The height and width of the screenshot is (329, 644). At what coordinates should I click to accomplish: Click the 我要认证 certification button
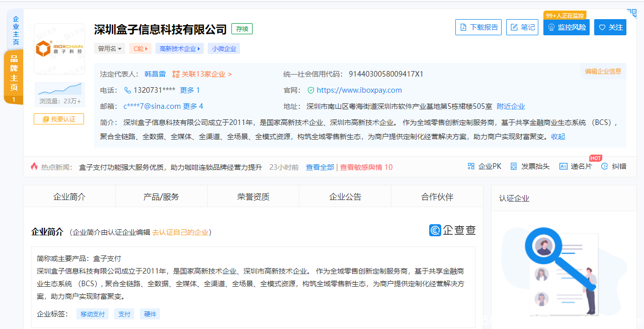pos(59,119)
